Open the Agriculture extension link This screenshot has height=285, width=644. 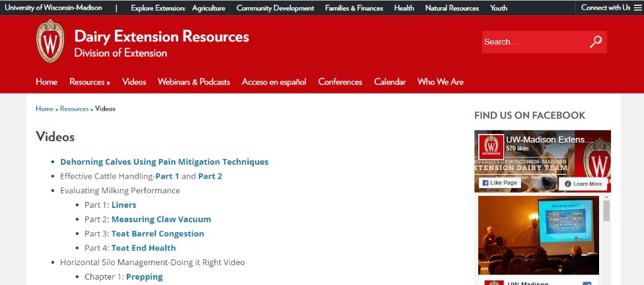(x=209, y=8)
